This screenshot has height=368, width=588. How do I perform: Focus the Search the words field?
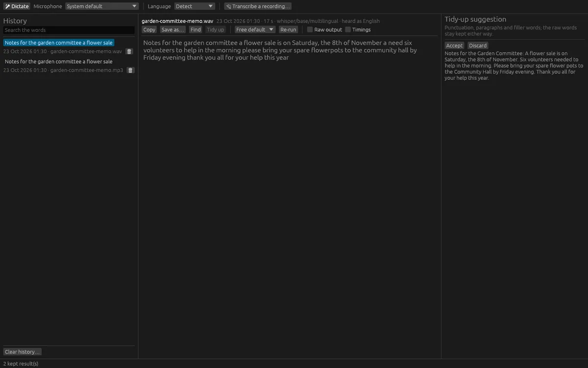click(69, 30)
